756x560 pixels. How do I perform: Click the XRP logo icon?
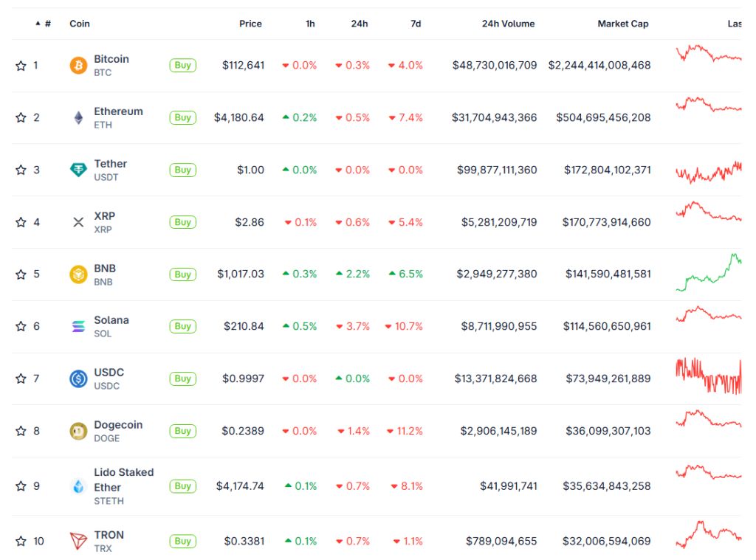[x=78, y=222]
